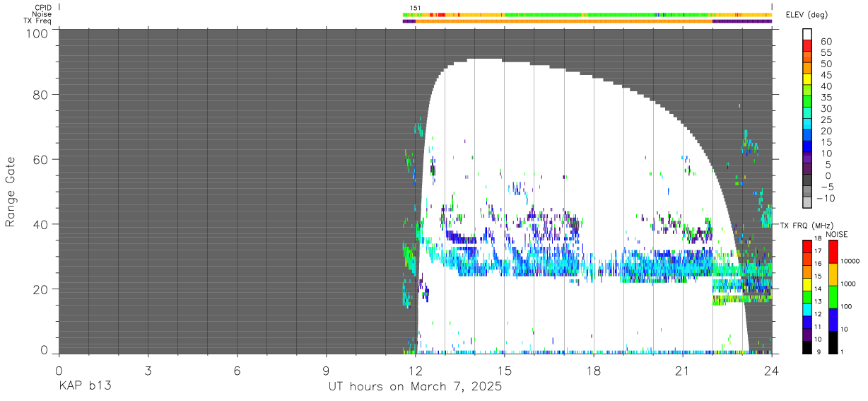Click the 3 hour tick on time axis
The image size is (868, 401).
[x=148, y=371]
